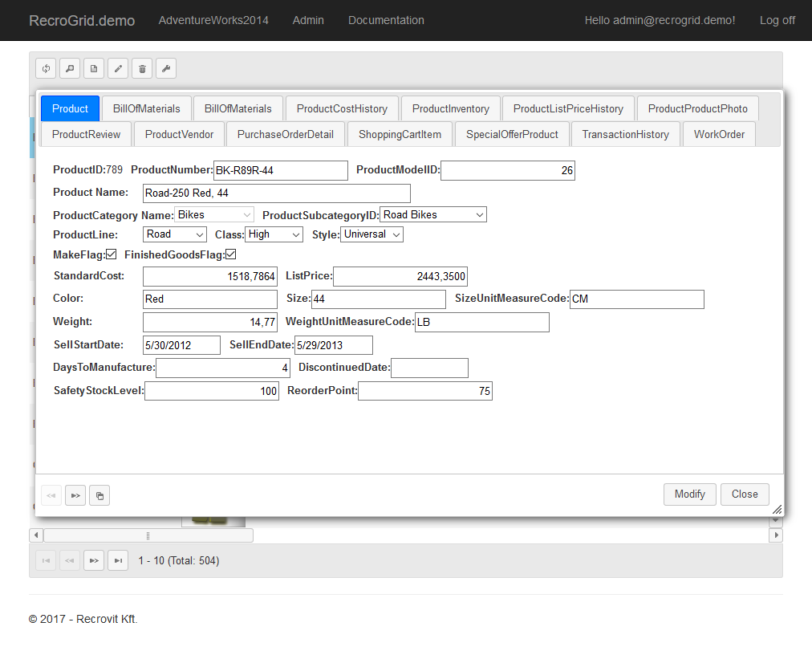Open the WorkOrder tab
This screenshot has height=651, width=812.
tap(719, 135)
